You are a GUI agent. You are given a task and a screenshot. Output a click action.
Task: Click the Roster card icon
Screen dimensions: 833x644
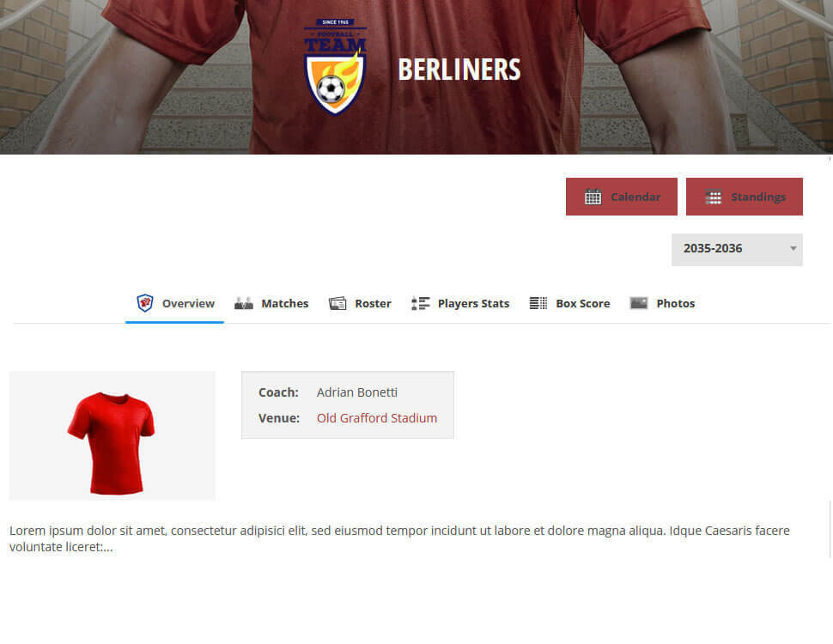[x=337, y=303]
